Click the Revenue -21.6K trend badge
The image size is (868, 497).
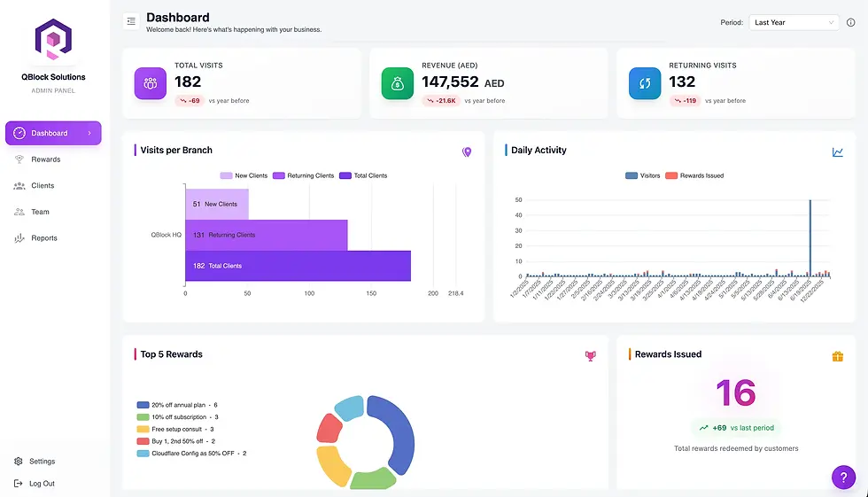(x=441, y=101)
